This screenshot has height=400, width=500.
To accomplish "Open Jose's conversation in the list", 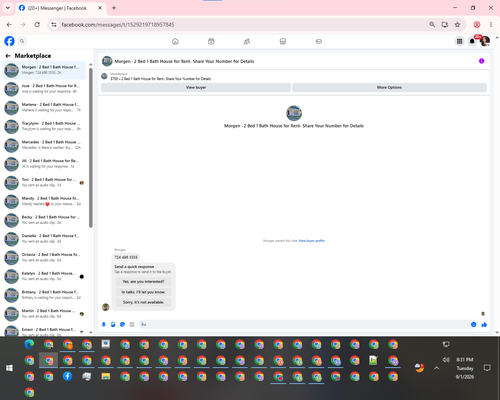I will tap(44, 89).
